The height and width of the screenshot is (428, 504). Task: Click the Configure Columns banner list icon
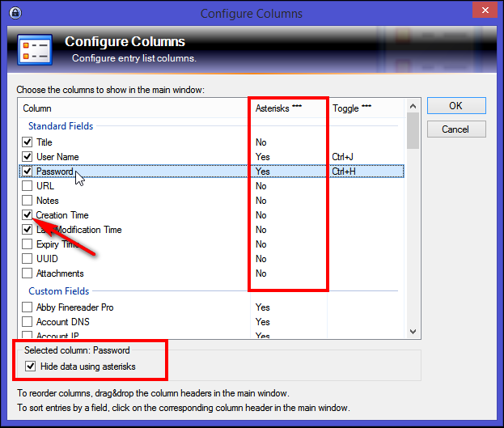(35, 50)
